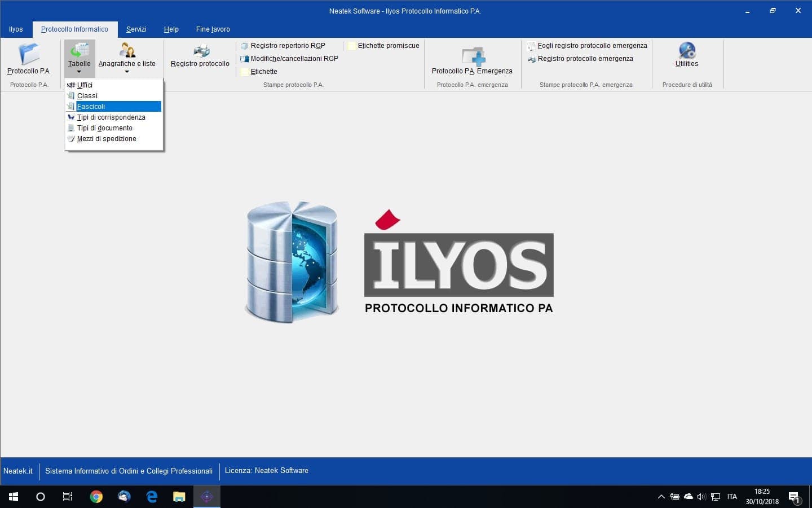Click the Registro protocollo printer icon

click(201, 51)
